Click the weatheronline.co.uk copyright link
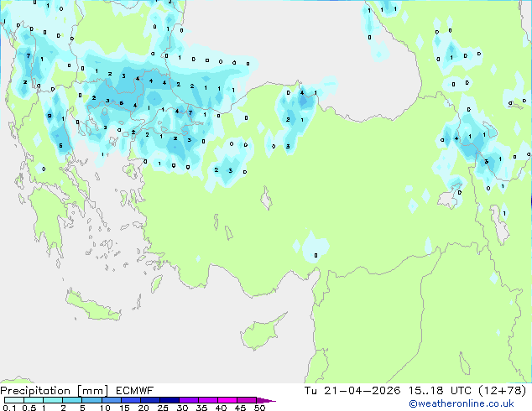This screenshot has width=532, height=411. (x=461, y=403)
